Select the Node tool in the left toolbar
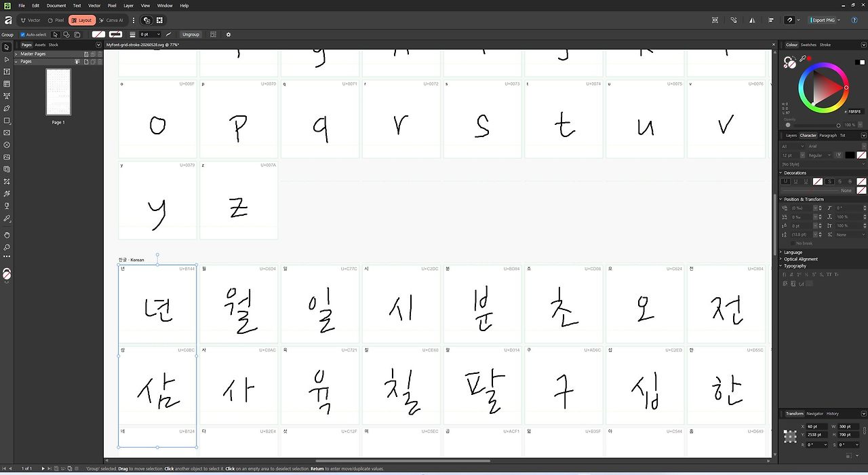This screenshot has height=475, width=868. tap(7, 60)
